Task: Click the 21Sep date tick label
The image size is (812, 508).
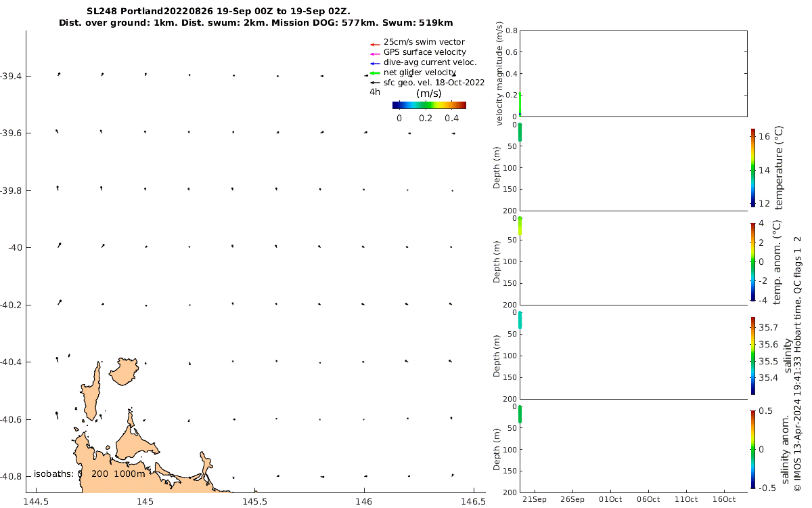Action: 535,499
